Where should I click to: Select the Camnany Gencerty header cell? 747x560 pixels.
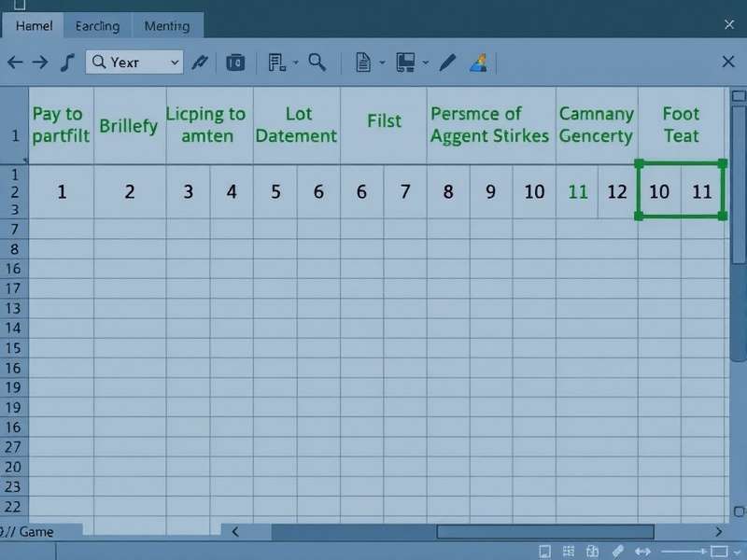pyautogui.click(x=596, y=125)
